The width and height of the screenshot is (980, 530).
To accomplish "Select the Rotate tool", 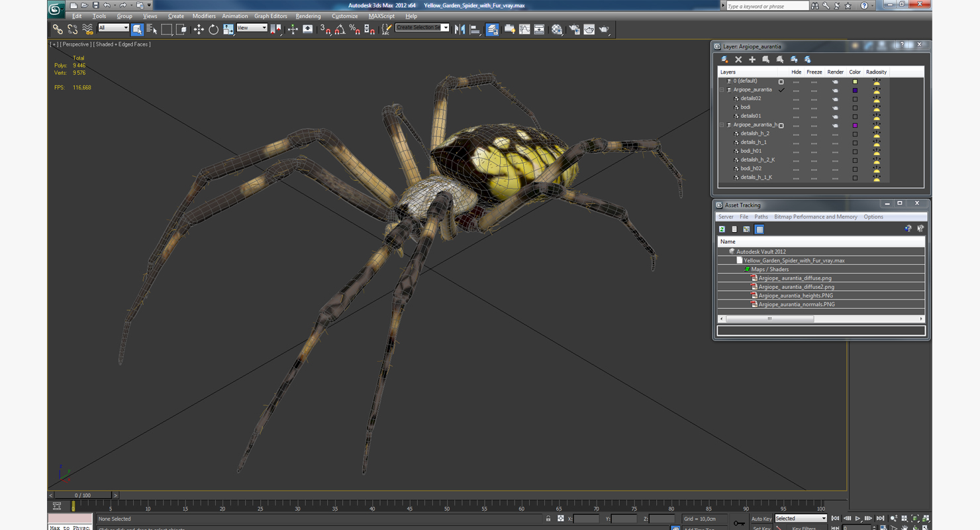I will click(x=213, y=29).
